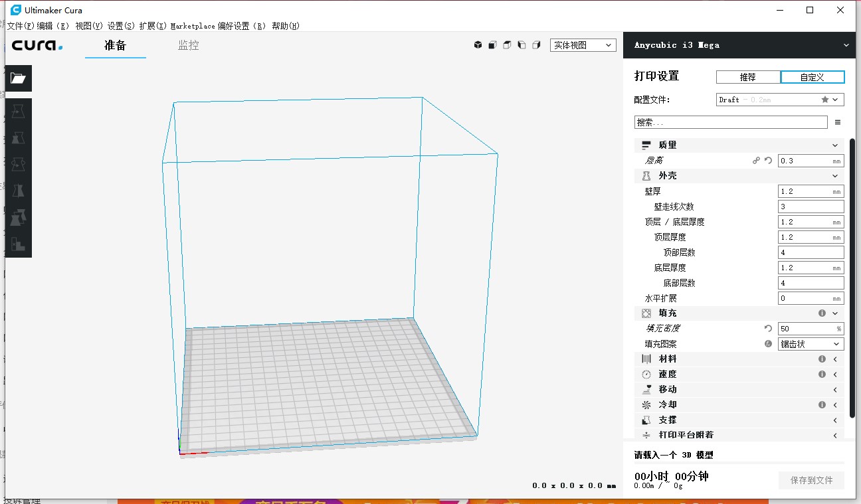This screenshot has height=504, width=861.
Task: Click the 层高 value field
Action: coord(811,161)
